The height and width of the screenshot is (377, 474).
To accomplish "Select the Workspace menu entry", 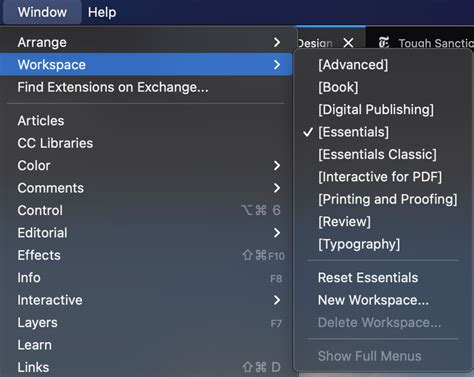I will [x=146, y=65].
